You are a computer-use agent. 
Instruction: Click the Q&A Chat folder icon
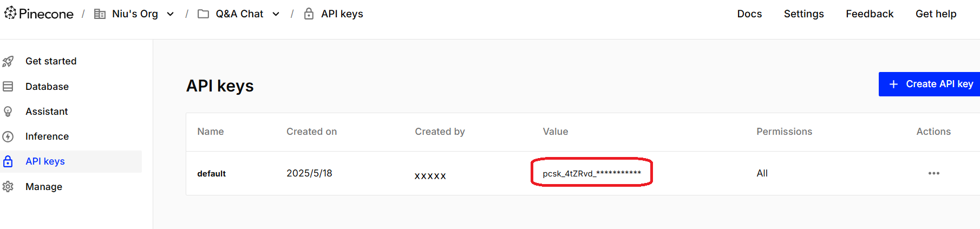(x=203, y=14)
